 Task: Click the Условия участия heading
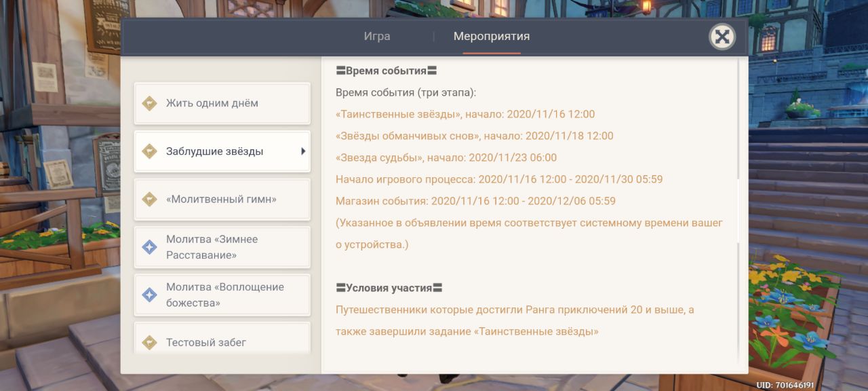(389, 288)
